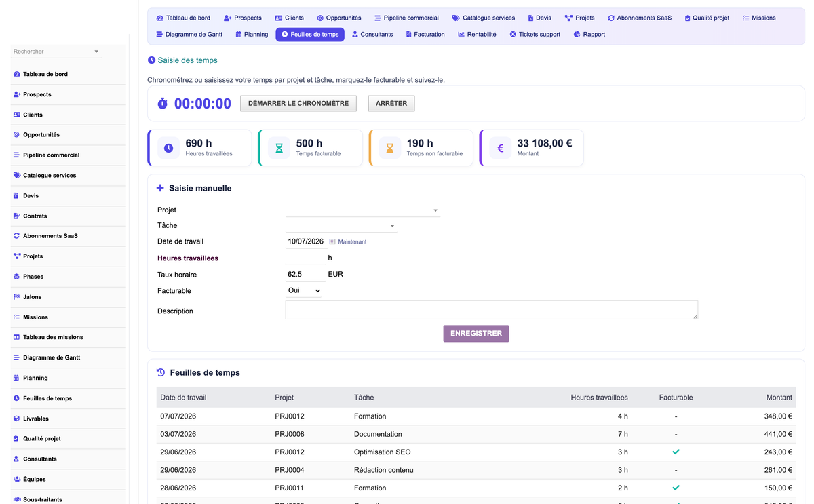Image resolution: width=814 pixels, height=504 pixels.
Task: Click the Heures travaillees input field
Action: 306,258
